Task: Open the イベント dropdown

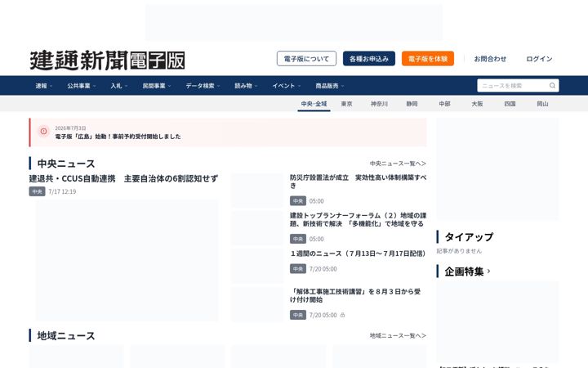Action: pyautogui.click(x=287, y=86)
